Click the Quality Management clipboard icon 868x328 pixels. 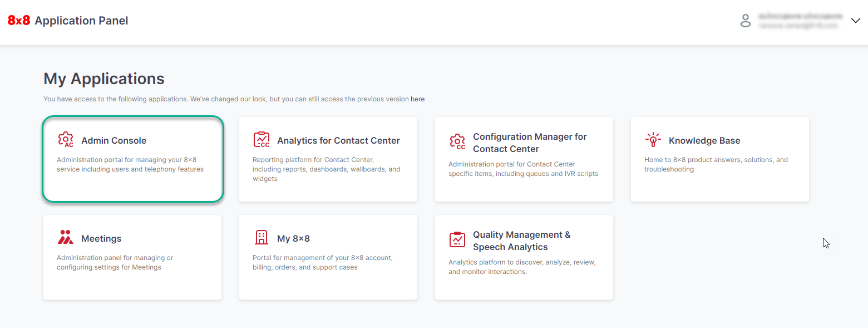click(457, 239)
